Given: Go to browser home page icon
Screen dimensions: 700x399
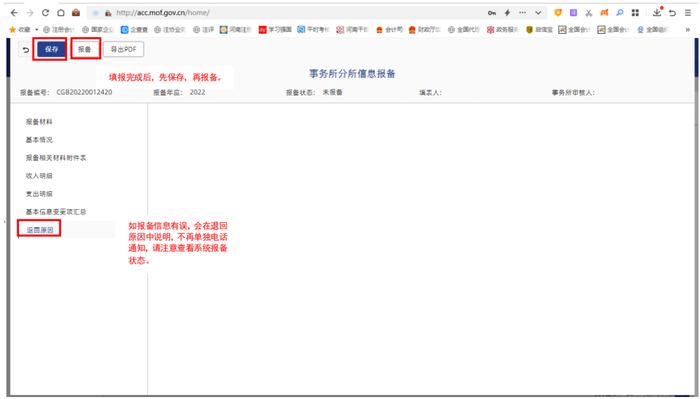Looking at the screenshot, I should [61, 12].
